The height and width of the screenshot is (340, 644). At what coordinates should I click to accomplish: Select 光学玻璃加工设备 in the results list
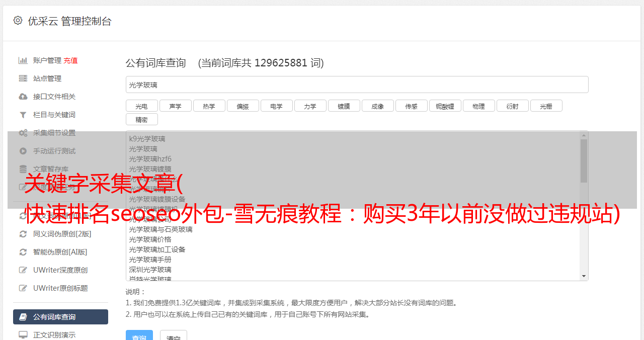tap(157, 249)
